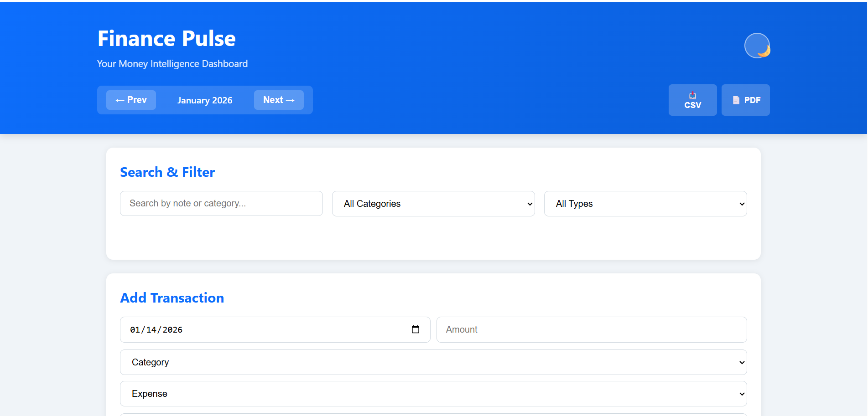
Task: Export report as PDF
Action: [746, 100]
